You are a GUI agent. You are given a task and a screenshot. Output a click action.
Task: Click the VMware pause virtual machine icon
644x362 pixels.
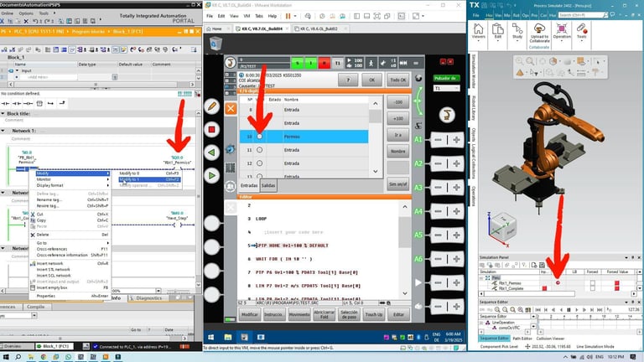[288, 16]
